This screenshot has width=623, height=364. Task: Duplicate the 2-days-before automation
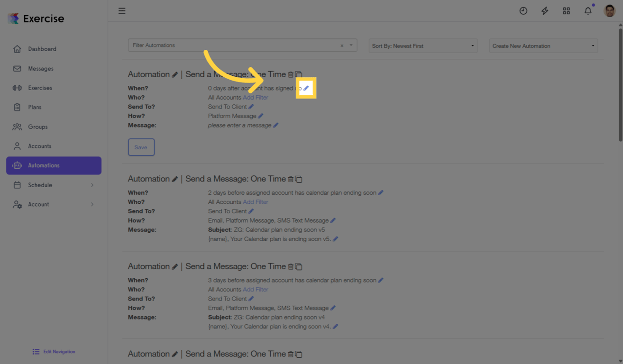tap(299, 179)
